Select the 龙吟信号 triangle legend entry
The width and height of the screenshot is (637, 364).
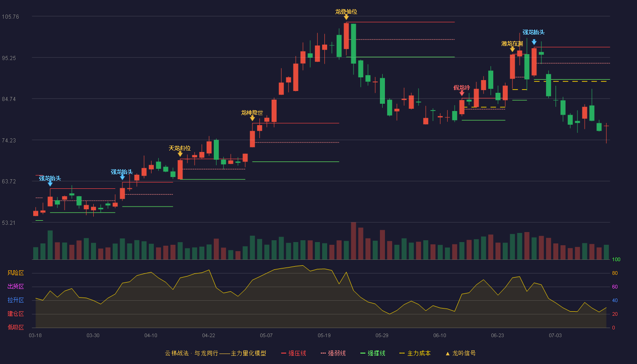[x=460, y=353]
